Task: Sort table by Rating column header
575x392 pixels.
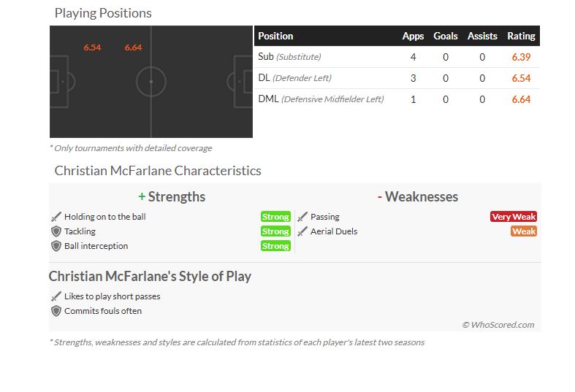Action: [x=521, y=36]
